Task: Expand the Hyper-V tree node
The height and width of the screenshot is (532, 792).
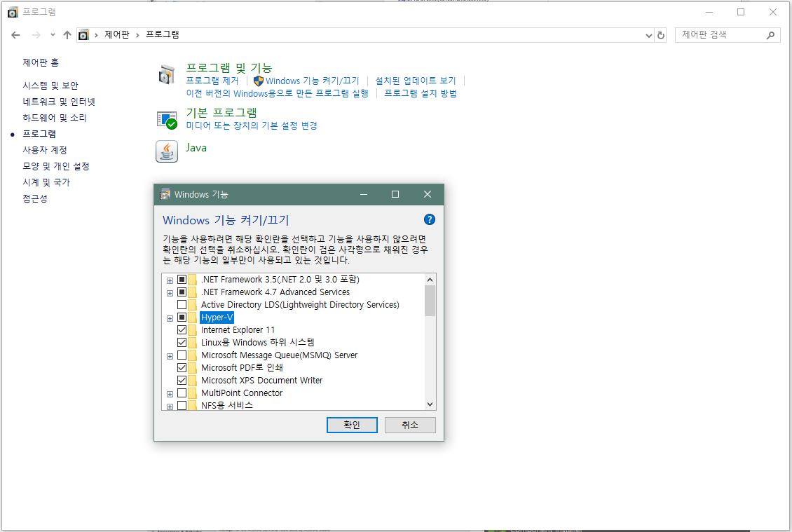Action: pyautogui.click(x=170, y=318)
